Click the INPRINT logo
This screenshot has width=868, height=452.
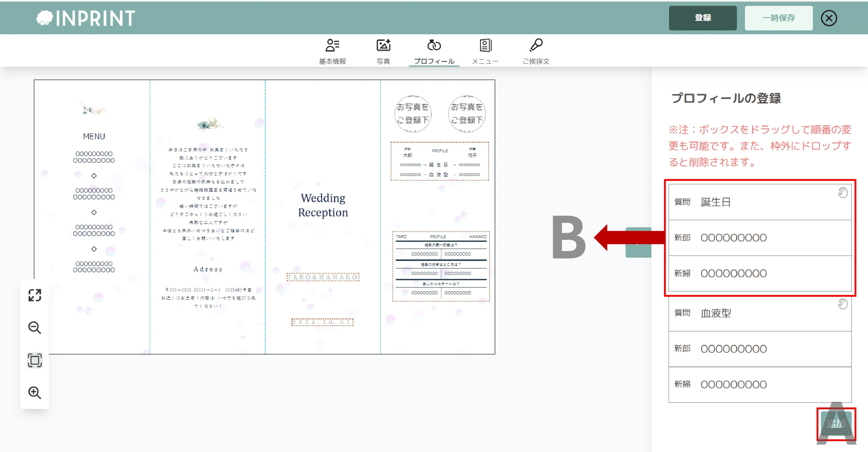pos(86,18)
